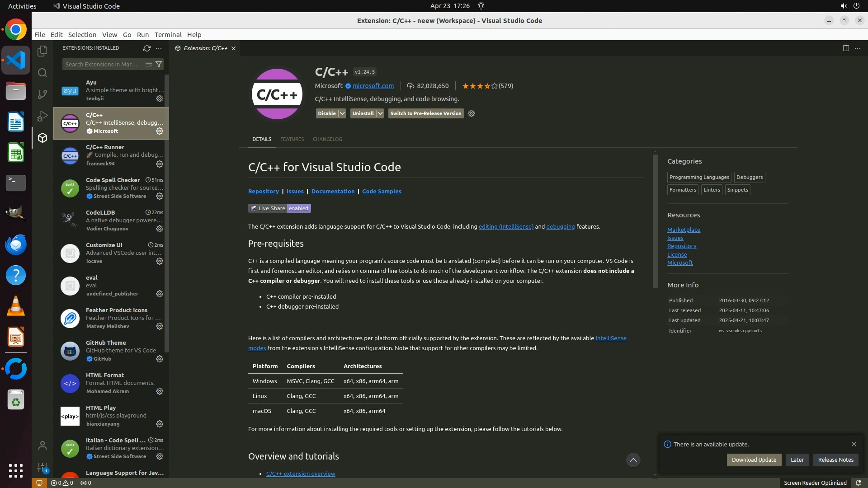The image size is (868, 488).
Task: Split the editor to the right
Action: 845,48
